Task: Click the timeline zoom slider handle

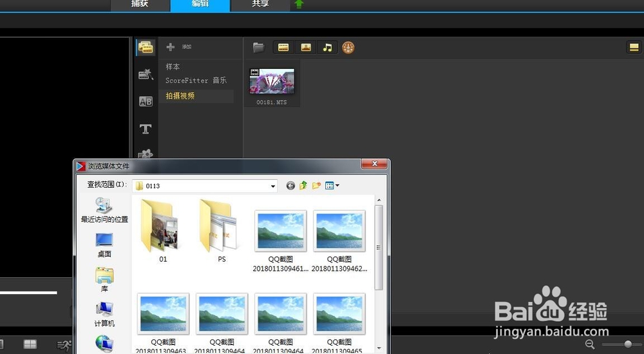Action: (627, 344)
